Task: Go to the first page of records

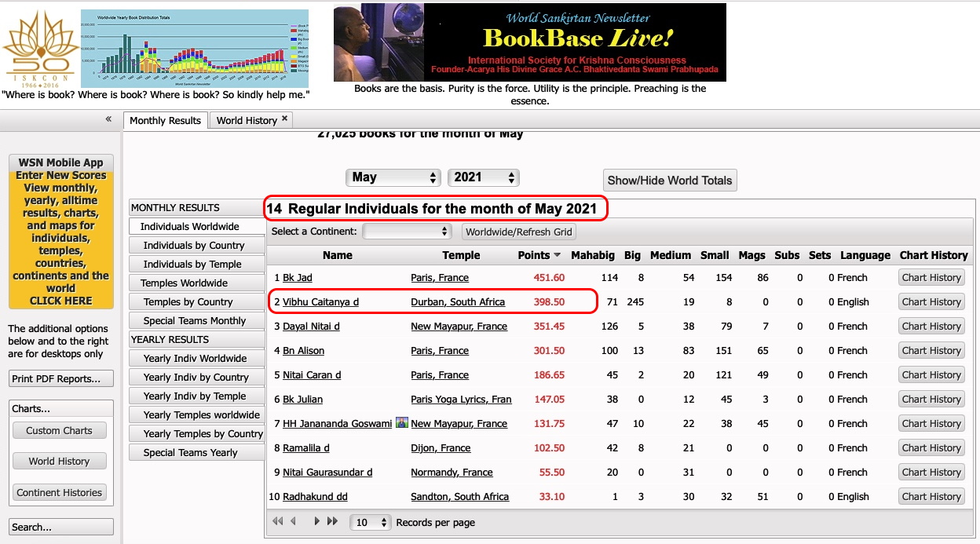Action: (277, 521)
